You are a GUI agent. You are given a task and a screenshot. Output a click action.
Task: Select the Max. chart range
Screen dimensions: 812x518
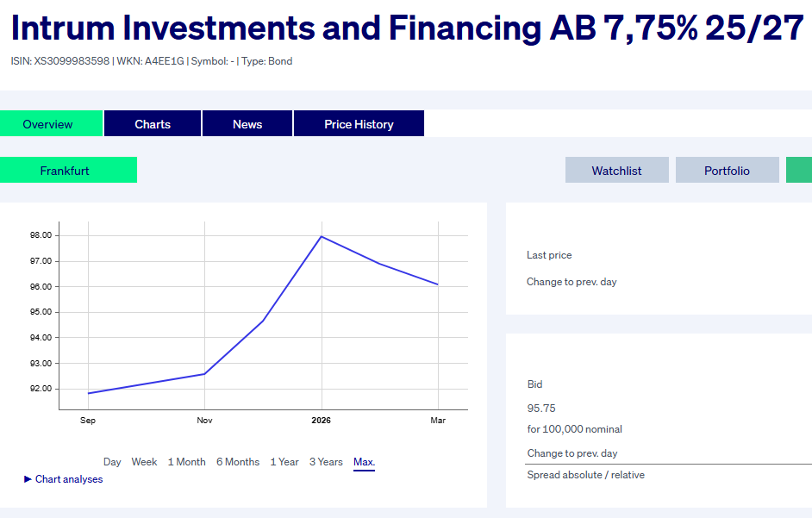[364, 462]
